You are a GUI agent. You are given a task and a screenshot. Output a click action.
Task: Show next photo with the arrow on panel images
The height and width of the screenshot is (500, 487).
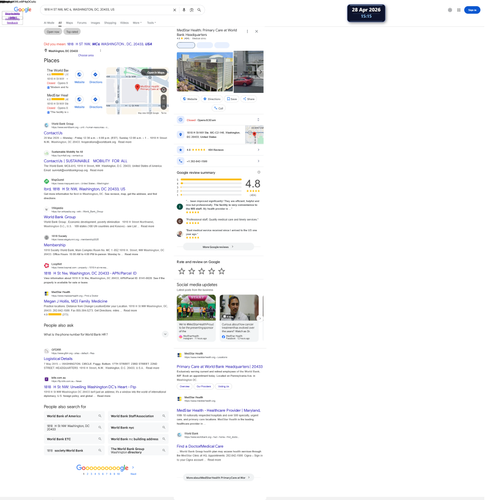tap(260, 72)
